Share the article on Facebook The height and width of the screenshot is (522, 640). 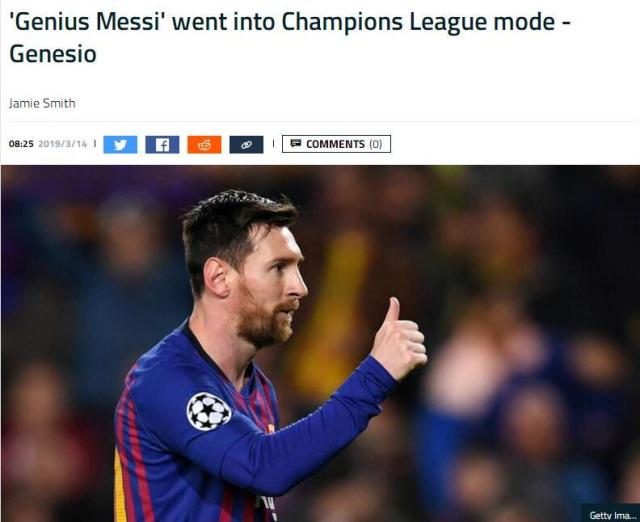tap(162, 144)
